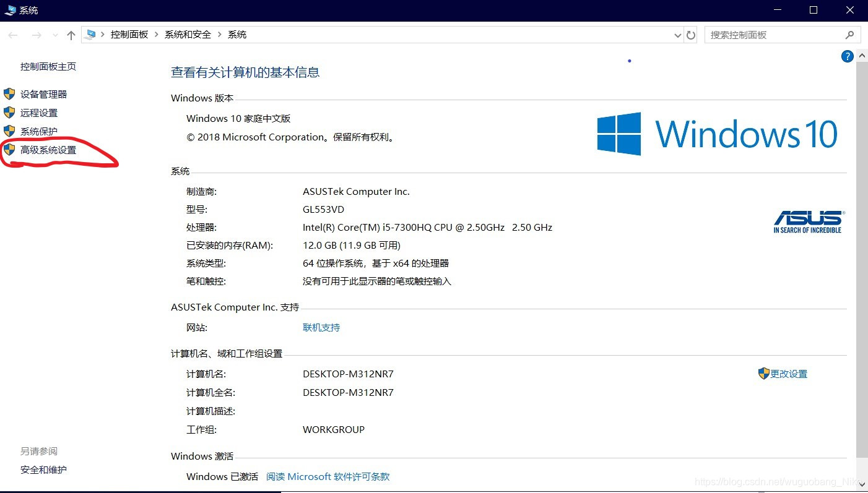The height and width of the screenshot is (493, 868).
Task: Click the manufacturer value ASUSTek Computer Inc.
Action: pos(356,191)
